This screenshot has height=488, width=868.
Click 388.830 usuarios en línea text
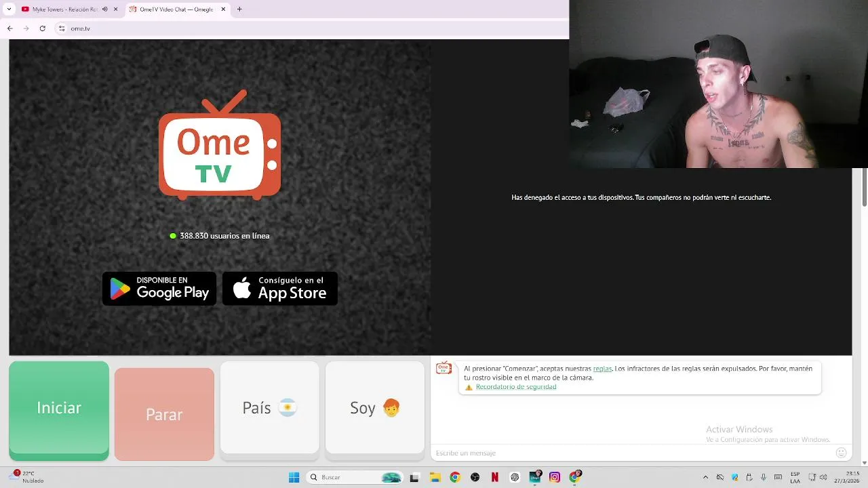point(224,236)
